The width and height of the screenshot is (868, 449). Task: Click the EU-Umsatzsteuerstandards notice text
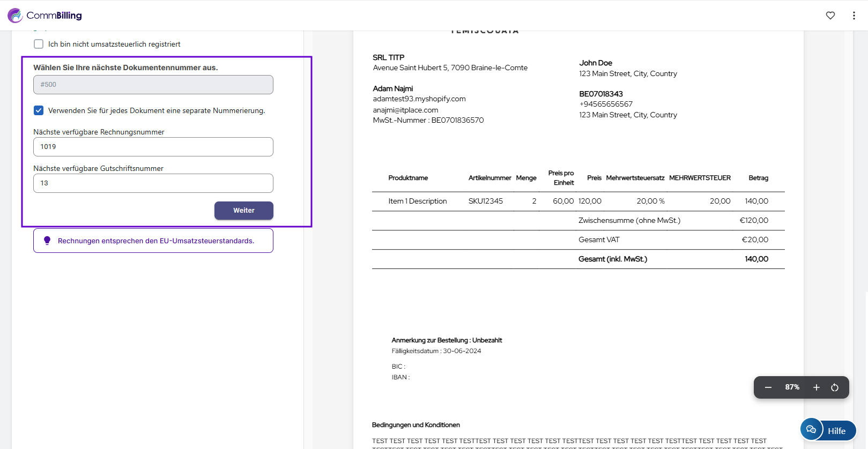coord(156,241)
